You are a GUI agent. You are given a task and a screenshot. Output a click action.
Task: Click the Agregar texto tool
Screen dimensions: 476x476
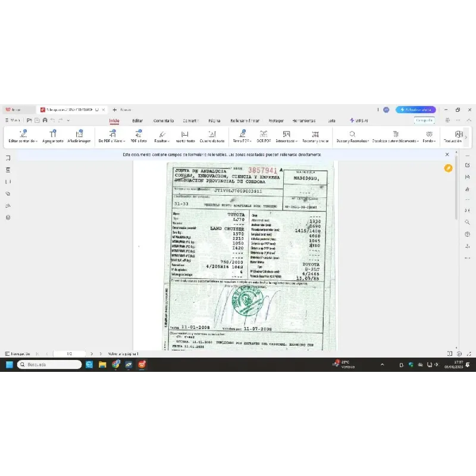pos(52,137)
